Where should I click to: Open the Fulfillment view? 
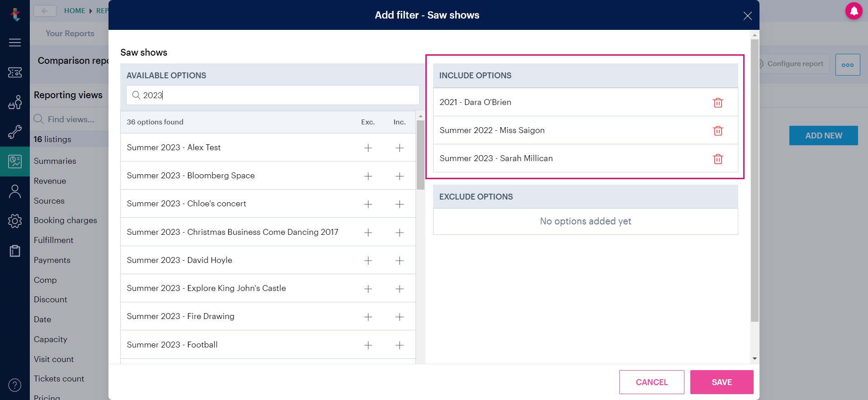53,240
